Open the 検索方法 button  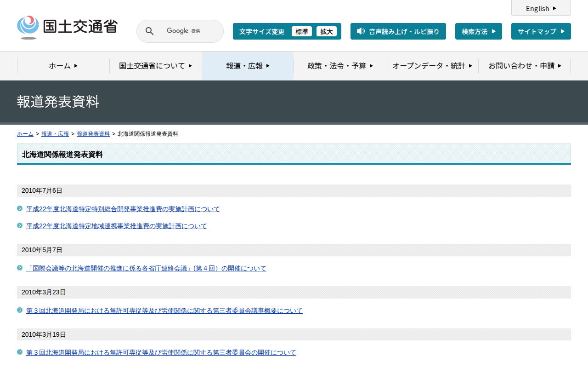pyautogui.click(x=478, y=31)
